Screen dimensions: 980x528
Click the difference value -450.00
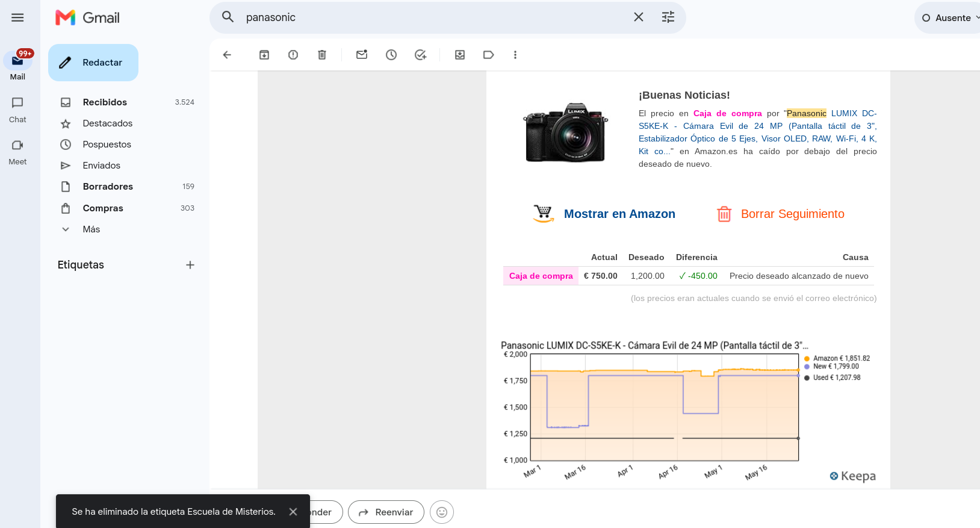[698, 276]
